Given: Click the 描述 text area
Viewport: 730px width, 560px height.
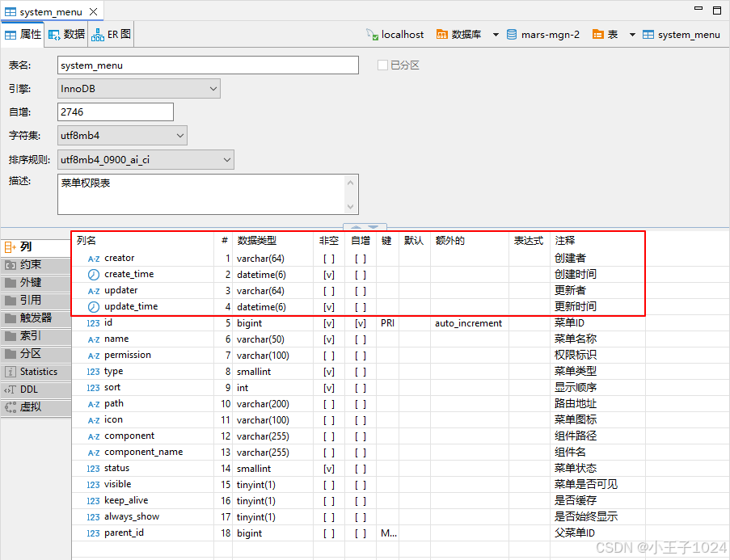Looking at the screenshot, I should click(x=208, y=195).
